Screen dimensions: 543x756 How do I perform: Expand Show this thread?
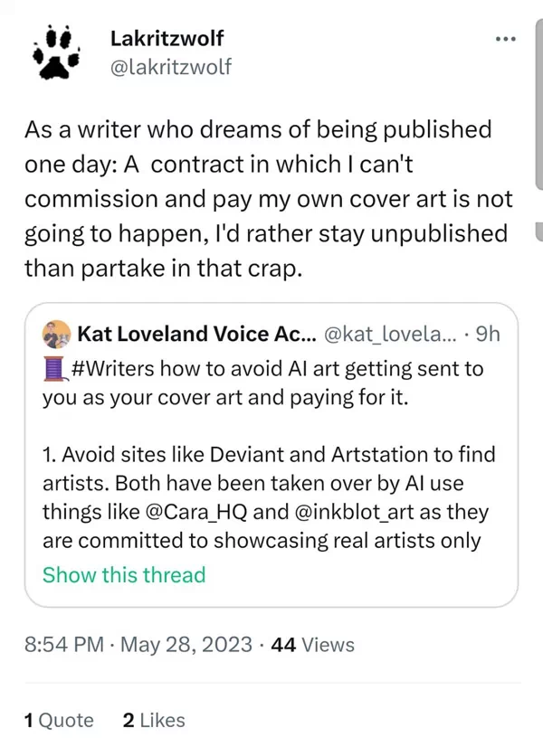(124, 574)
